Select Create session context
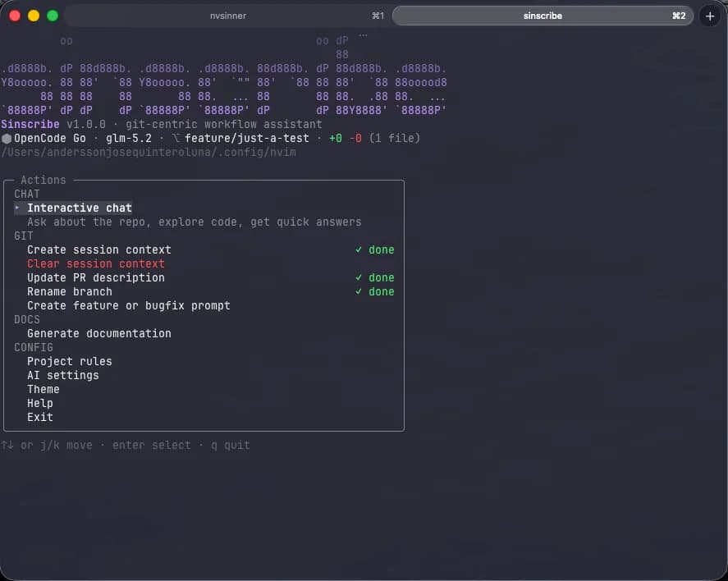This screenshot has width=728, height=581. [x=98, y=249]
